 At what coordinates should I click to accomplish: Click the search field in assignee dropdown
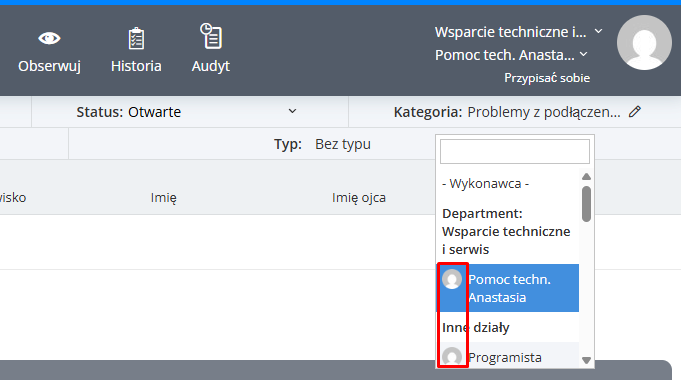tap(515, 152)
